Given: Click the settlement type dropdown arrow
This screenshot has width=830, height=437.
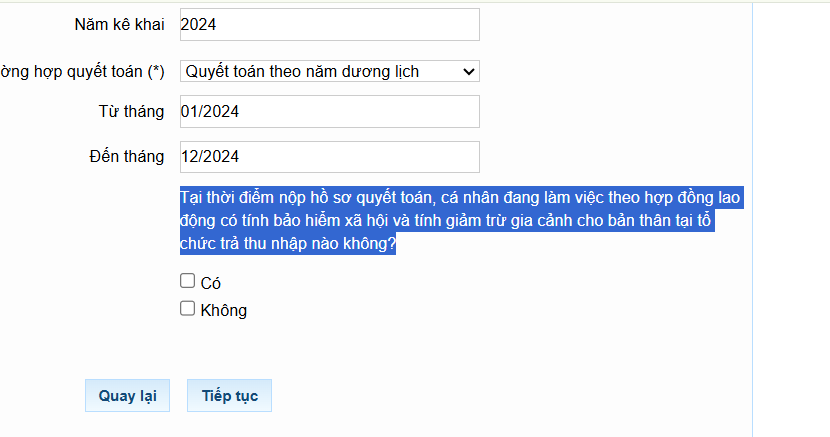Looking at the screenshot, I should [469, 71].
